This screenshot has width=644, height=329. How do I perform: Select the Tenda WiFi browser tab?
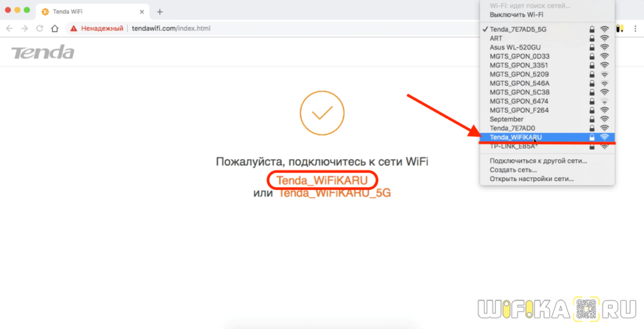(92, 12)
